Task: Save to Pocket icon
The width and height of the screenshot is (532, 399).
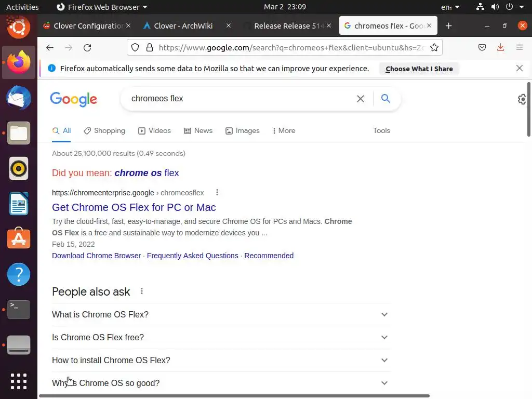Action: pyautogui.click(x=482, y=47)
